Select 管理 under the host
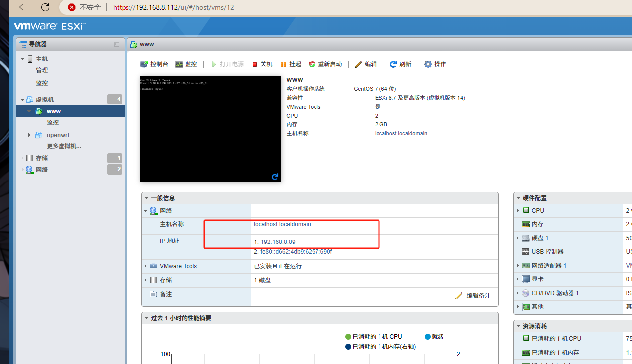Screen dimensions: 632x364 coord(42,70)
